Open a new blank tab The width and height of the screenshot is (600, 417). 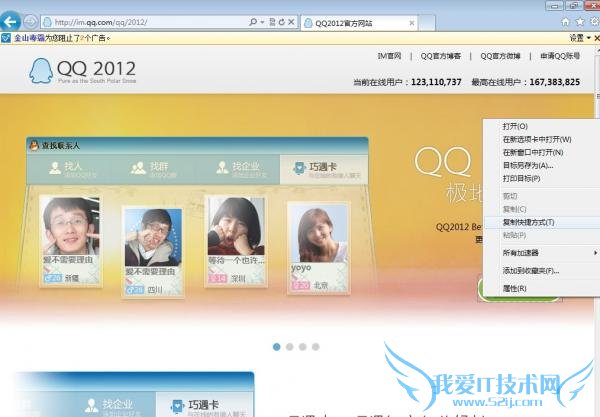click(x=427, y=23)
